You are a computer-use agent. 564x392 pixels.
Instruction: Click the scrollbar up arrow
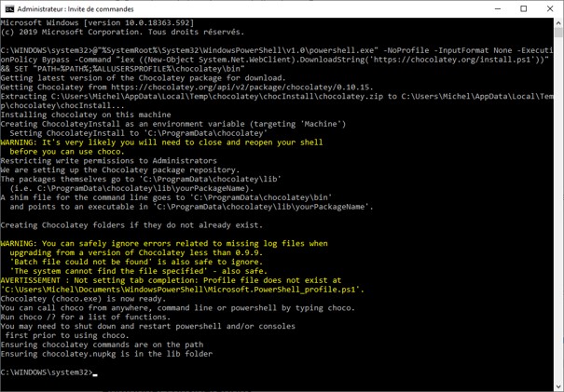[557, 23]
